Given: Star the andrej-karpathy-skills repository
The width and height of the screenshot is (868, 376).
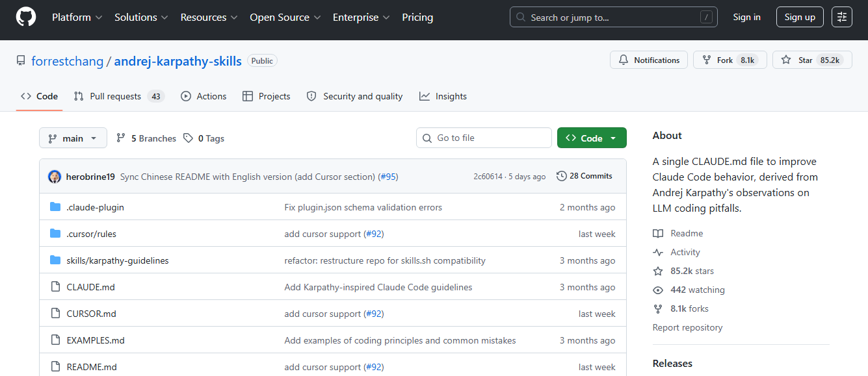Looking at the screenshot, I should point(798,60).
